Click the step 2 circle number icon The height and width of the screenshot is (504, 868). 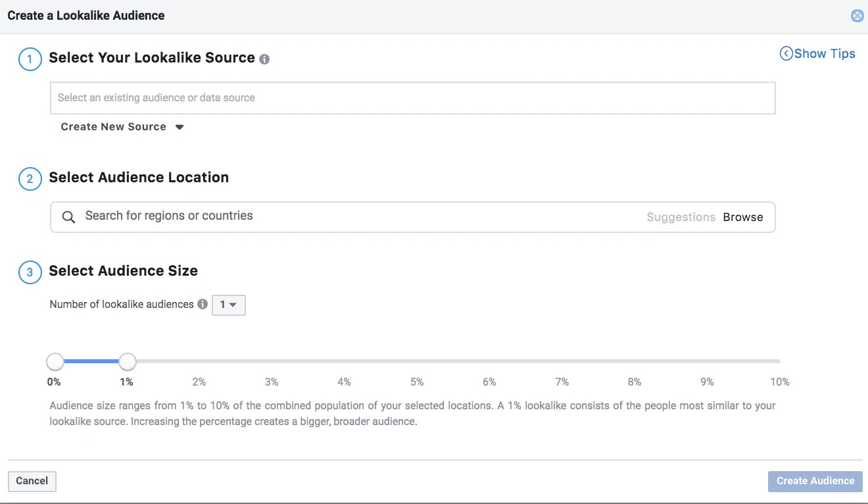pos(30,179)
